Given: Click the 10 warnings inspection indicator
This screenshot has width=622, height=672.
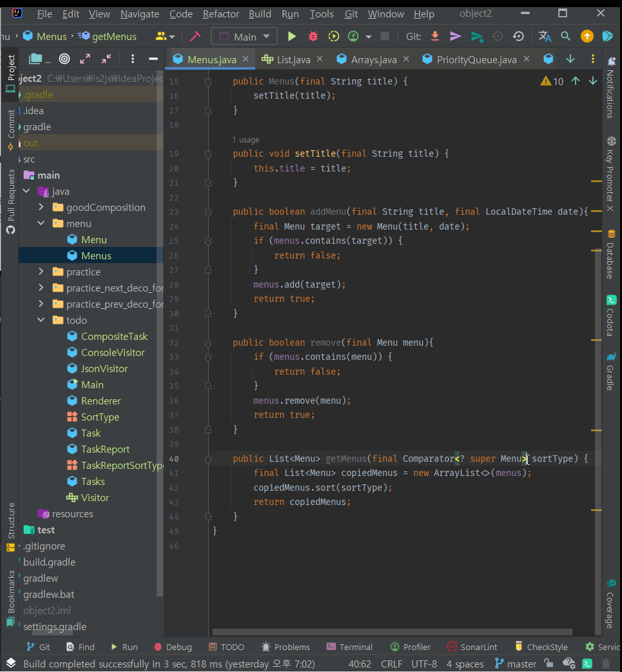Looking at the screenshot, I should point(552,81).
